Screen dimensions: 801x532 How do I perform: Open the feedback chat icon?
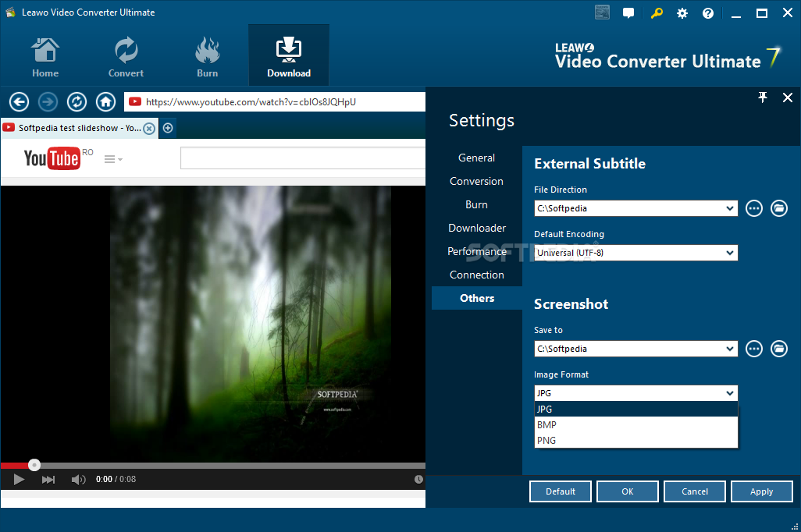point(628,12)
